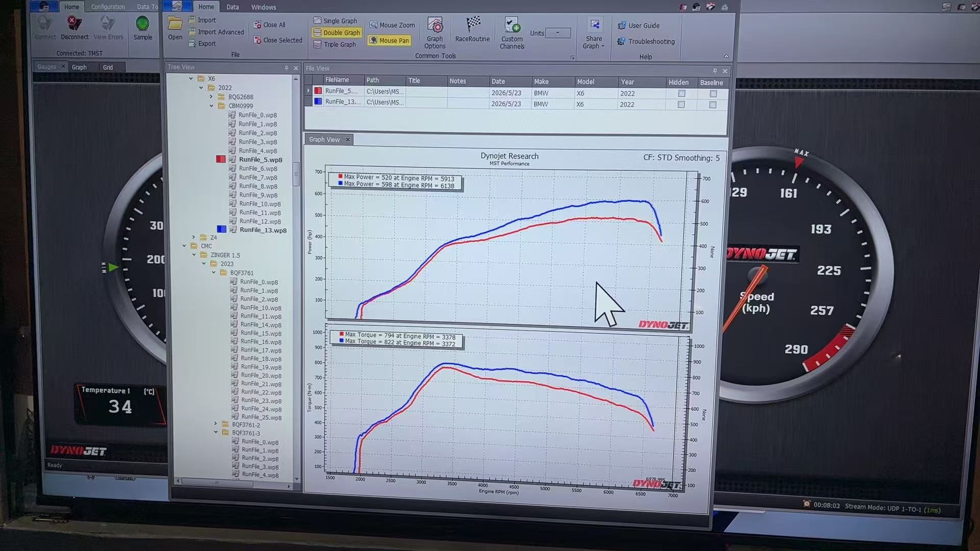Collapse the X6 folder in the tree
The height and width of the screenshot is (551, 980).
click(x=191, y=79)
